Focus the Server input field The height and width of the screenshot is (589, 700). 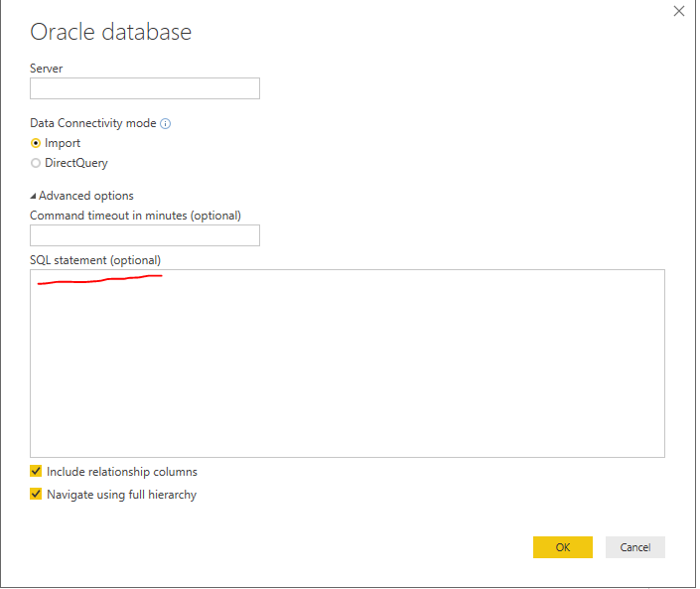point(145,88)
